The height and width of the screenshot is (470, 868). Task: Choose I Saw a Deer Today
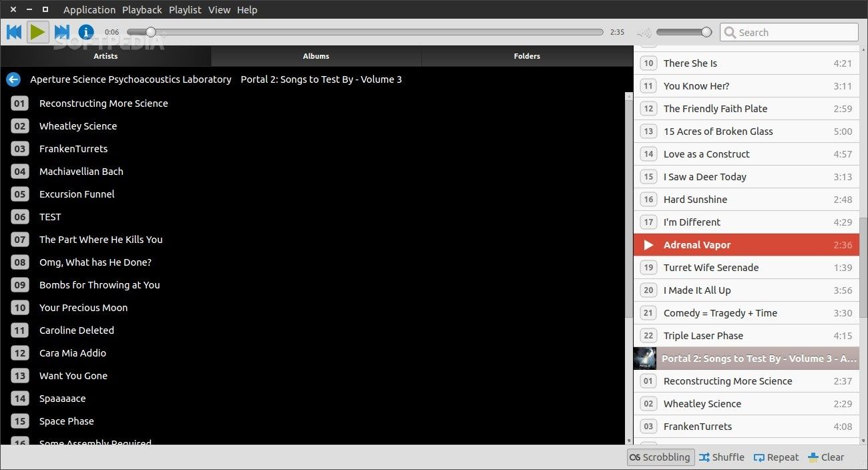(x=746, y=177)
